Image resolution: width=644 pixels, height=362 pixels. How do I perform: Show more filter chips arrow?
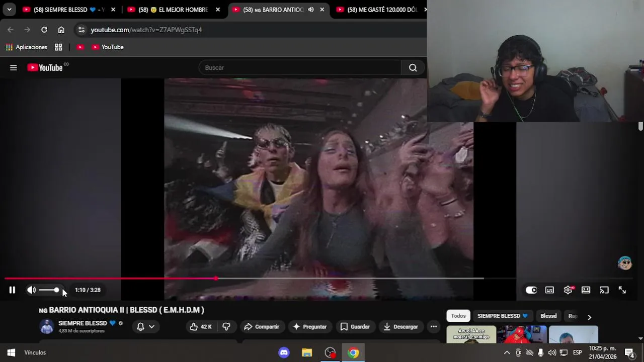[x=589, y=317]
